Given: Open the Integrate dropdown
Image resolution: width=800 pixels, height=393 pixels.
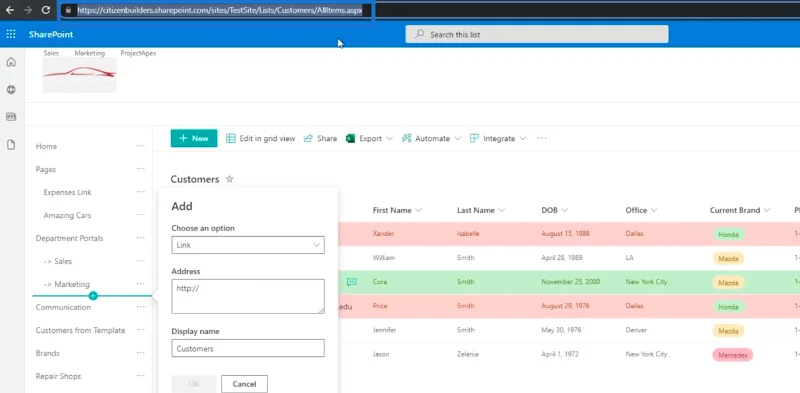Looking at the screenshot, I should 498,138.
